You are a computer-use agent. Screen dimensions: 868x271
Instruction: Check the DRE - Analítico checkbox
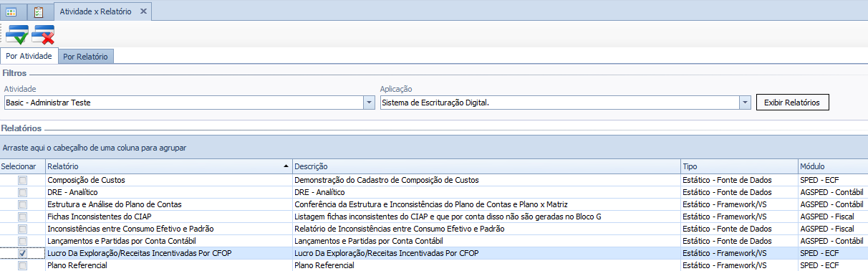click(x=22, y=192)
